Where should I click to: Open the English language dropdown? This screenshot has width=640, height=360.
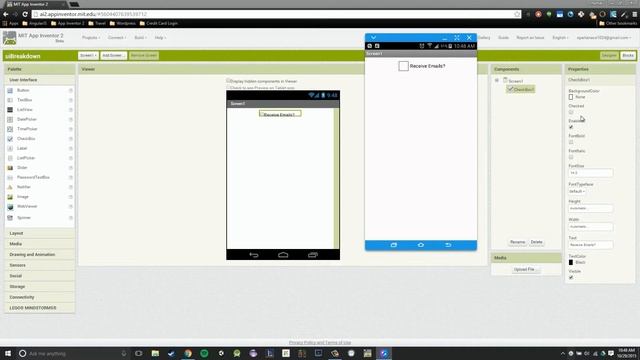(x=560, y=38)
